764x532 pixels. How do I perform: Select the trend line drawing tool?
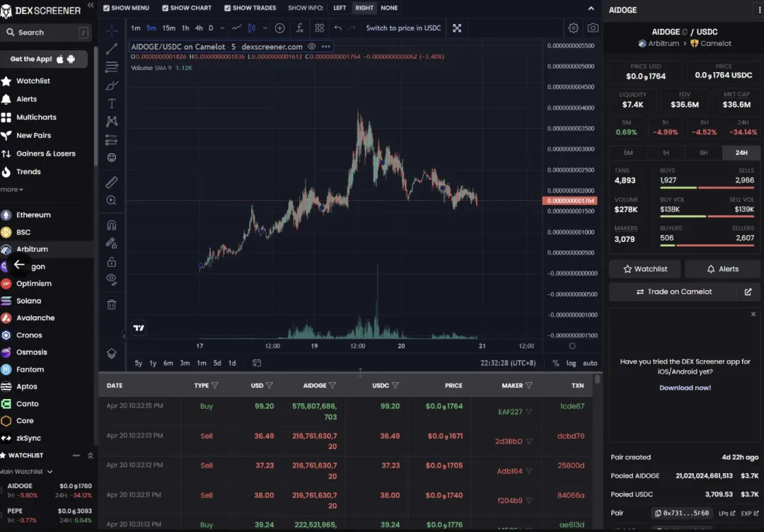pyautogui.click(x=112, y=49)
